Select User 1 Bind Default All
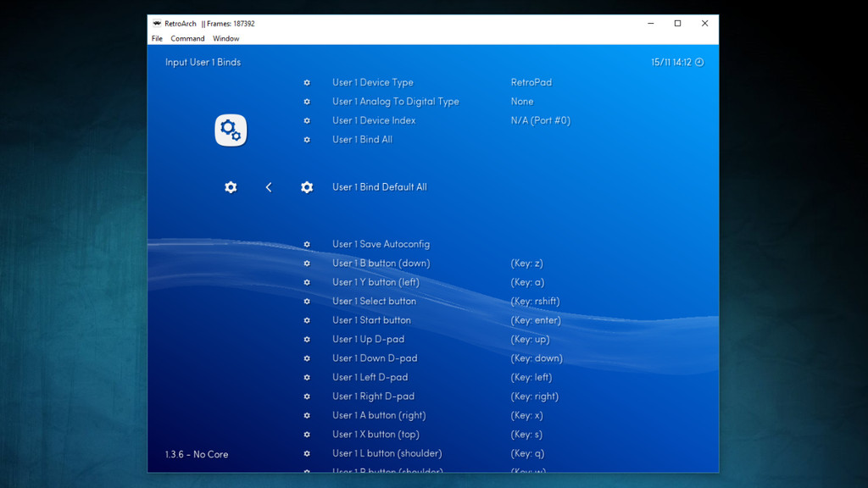Image resolution: width=868 pixels, height=488 pixels. pos(379,187)
